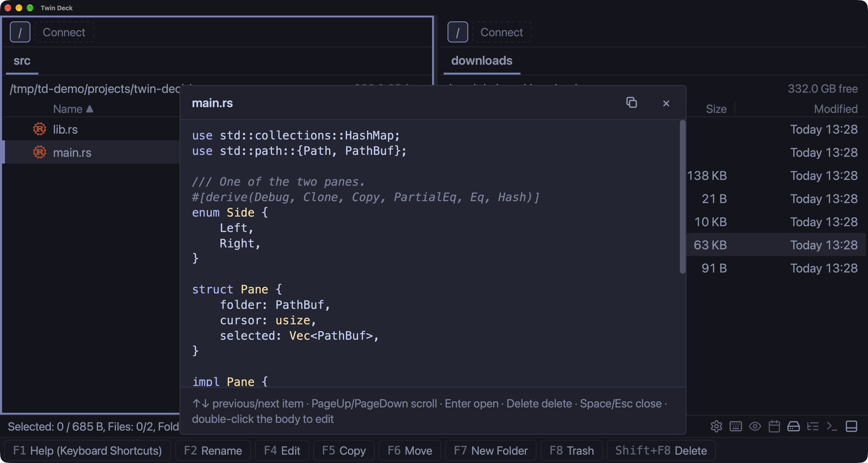Image resolution: width=868 pixels, height=463 pixels.
Task: Click the calendar icon in status bar
Action: coord(774,426)
